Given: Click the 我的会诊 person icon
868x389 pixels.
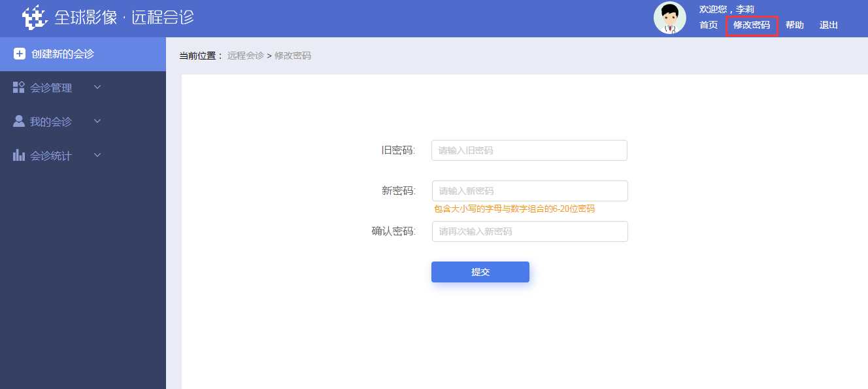Looking at the screenshot, I should point(19,122).
